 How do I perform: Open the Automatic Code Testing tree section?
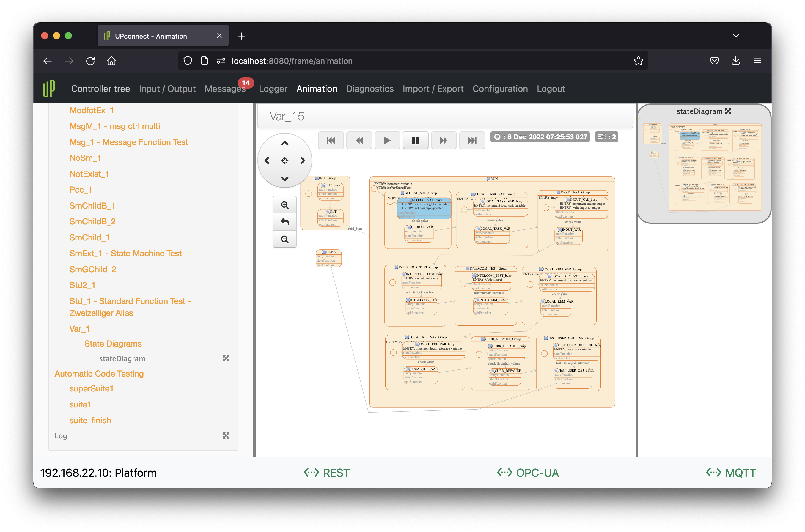click(99, 374)
